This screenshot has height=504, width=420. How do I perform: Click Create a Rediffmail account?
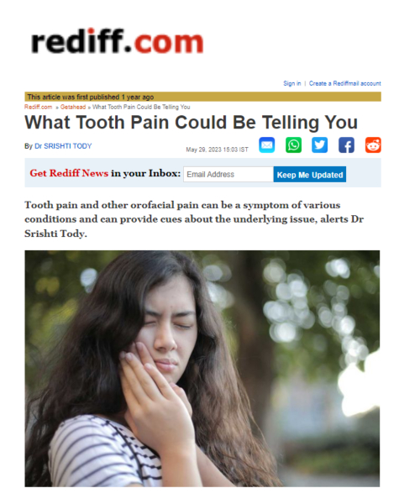click(x=344, y=83)
